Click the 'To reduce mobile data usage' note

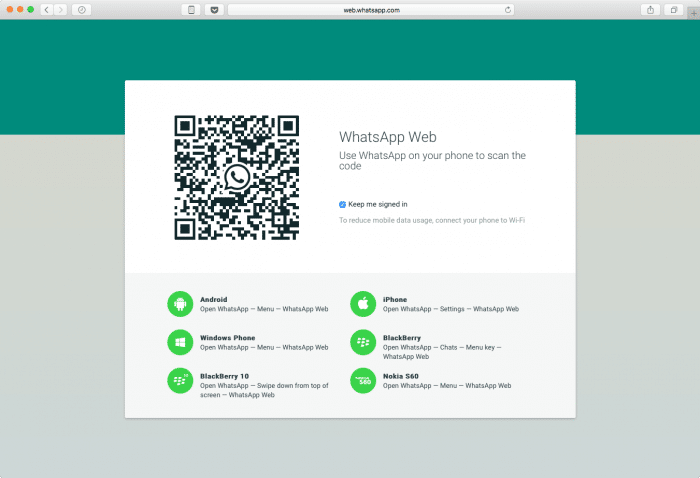coord(432,220)
